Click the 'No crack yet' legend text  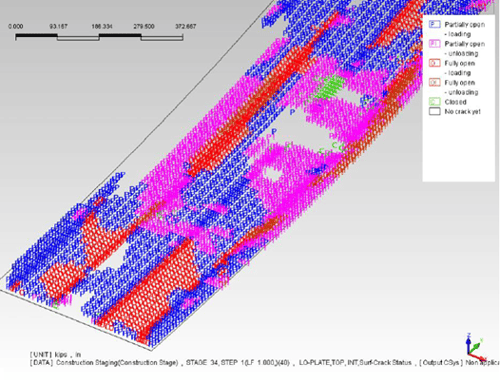(x=462, y=112)
